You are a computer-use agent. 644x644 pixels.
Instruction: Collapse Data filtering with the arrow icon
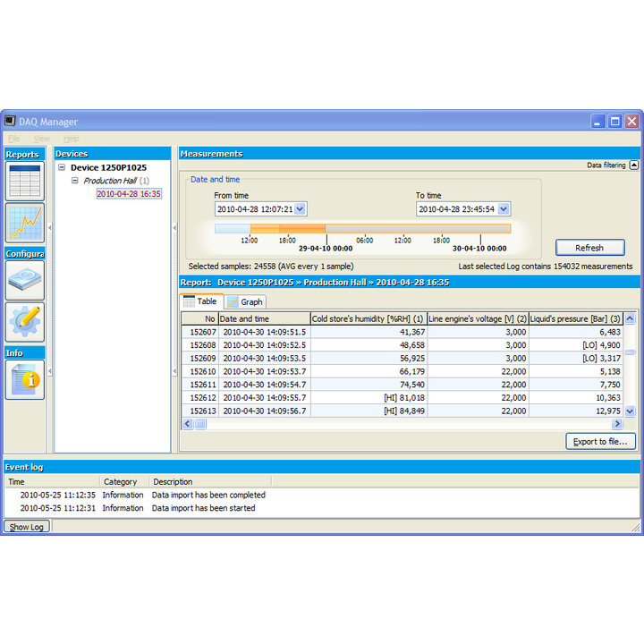tap(634, 165)
